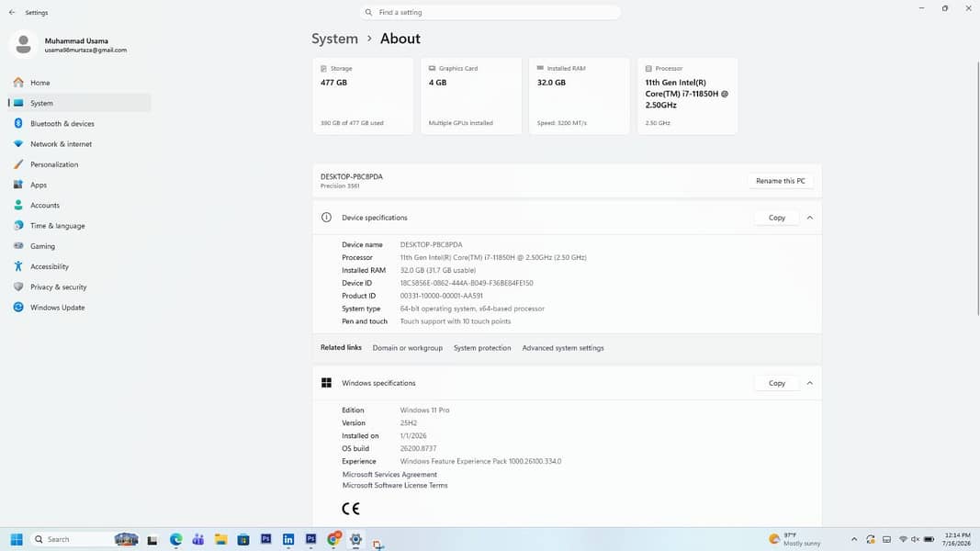The image size is (980, 551).
Task: Launch Microsoft Edge from the taskbar
Action: click(x=175, y=539)
